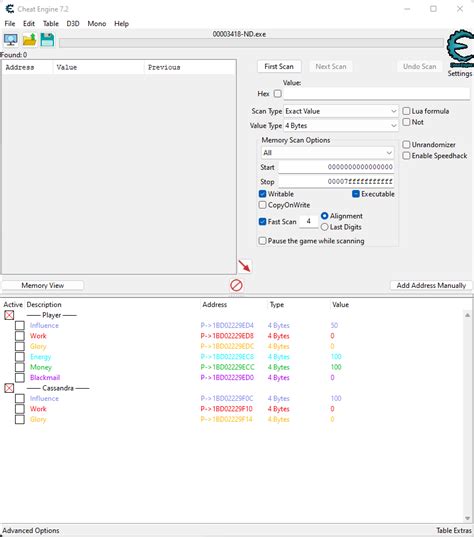Click the Undo Scan button
Screen dimensions: 474x537
point(420,66)
